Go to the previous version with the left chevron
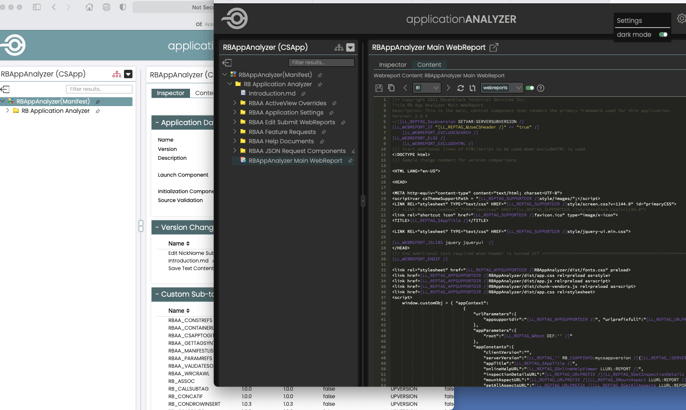The image size is (686, 410). click(405, 88)
